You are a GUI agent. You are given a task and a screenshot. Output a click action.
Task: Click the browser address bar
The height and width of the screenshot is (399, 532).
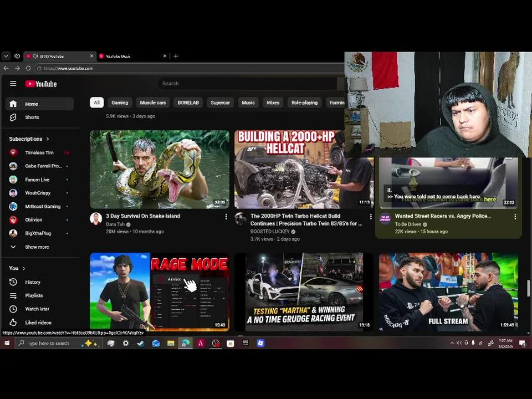coord(190,68)
